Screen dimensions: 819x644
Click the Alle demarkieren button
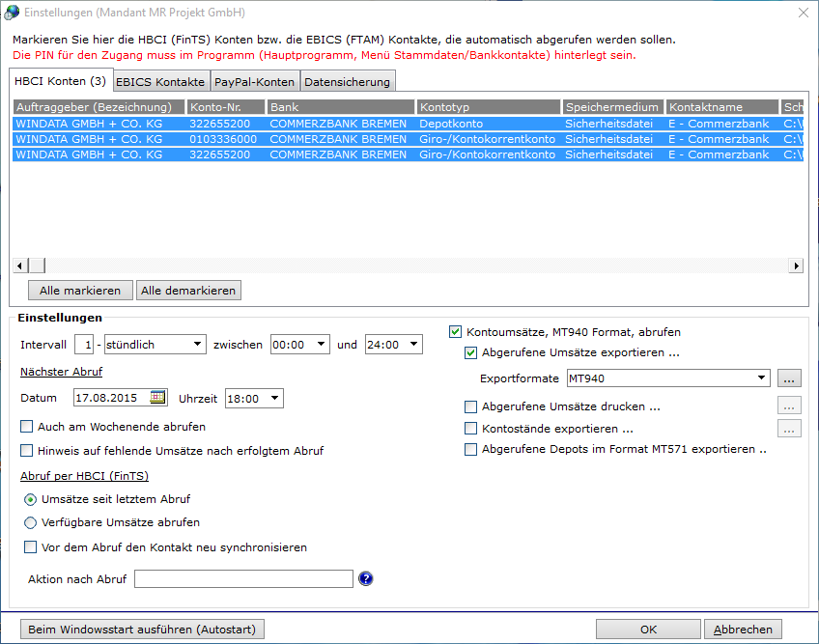188,291
